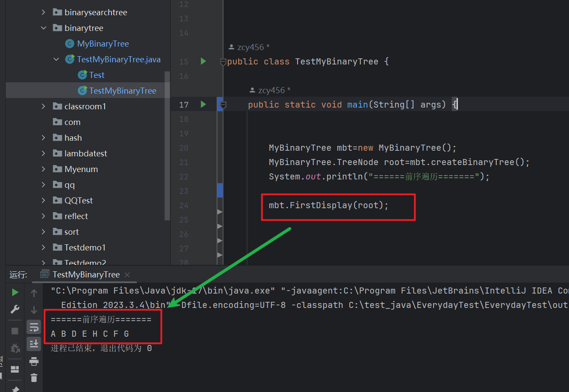Expand the qq folder chevron
The image size is (569, 392).
pyautogui.click(x=43, y=185)
